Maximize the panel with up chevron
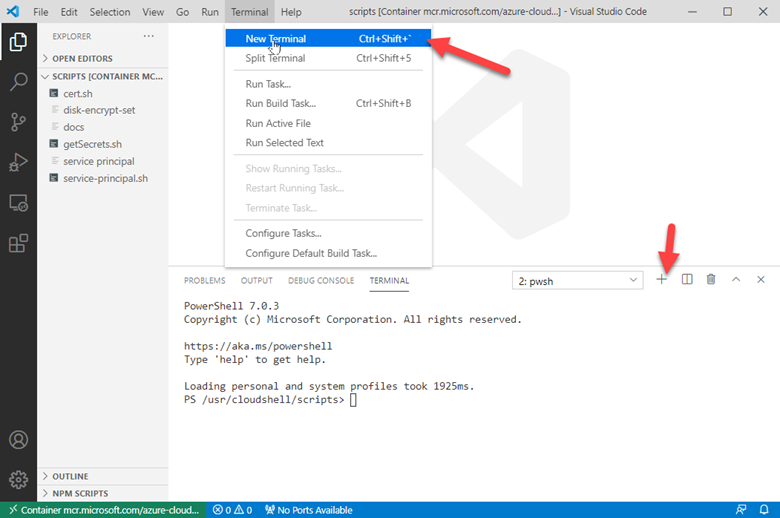 (736, 280)
